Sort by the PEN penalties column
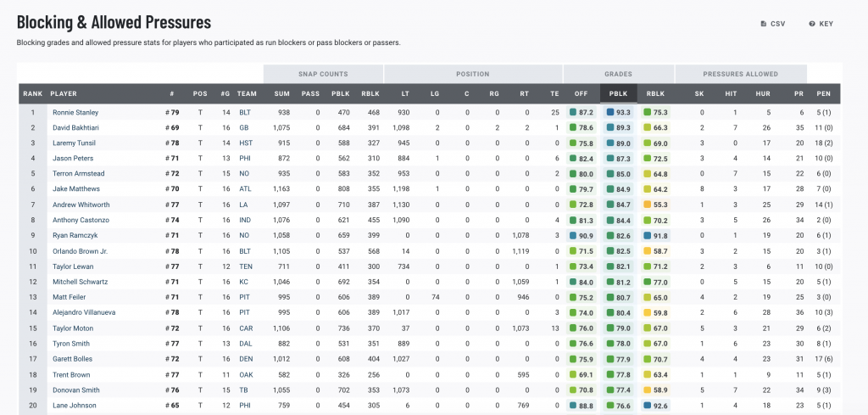 pos(823,93)
